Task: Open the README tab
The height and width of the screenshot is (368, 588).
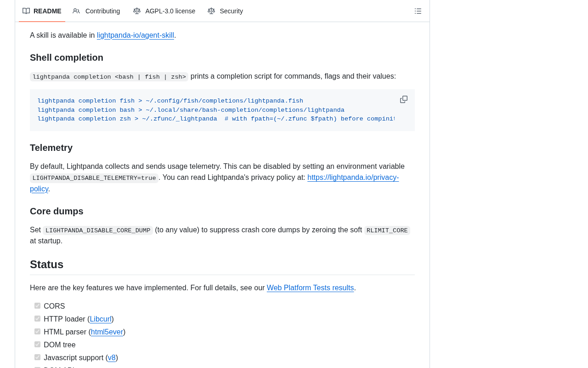Action: click(x=42, y=11)
